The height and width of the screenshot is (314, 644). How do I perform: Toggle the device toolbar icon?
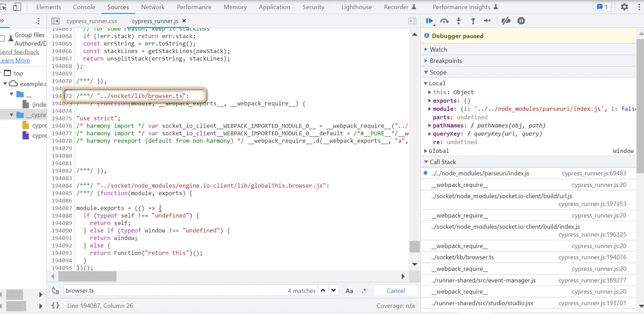coord(17,7)
